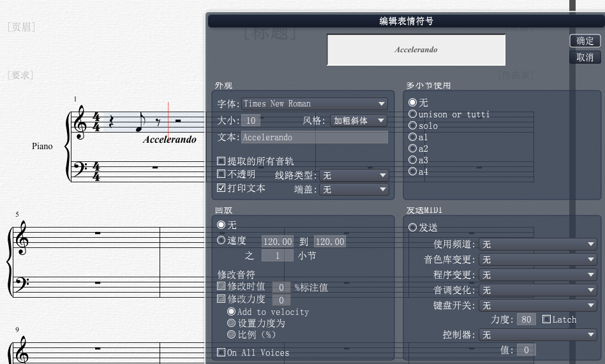The height and width of the screenshot is (364, 605).
Task: Select the 发送 MIDI radio button
Action: pos(412,228)
